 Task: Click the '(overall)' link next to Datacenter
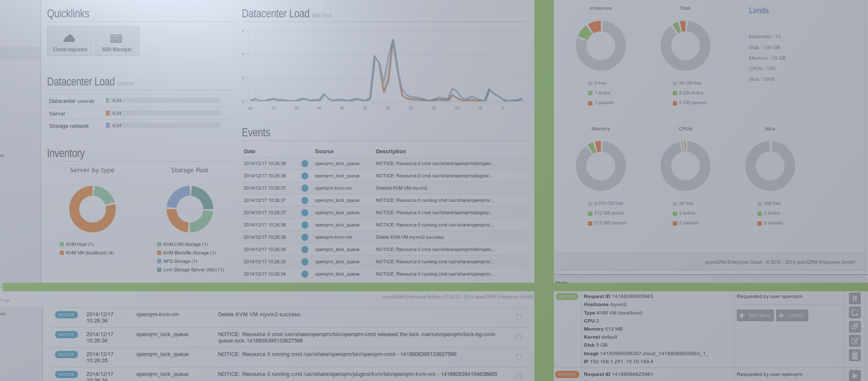[x=86, y=101]
